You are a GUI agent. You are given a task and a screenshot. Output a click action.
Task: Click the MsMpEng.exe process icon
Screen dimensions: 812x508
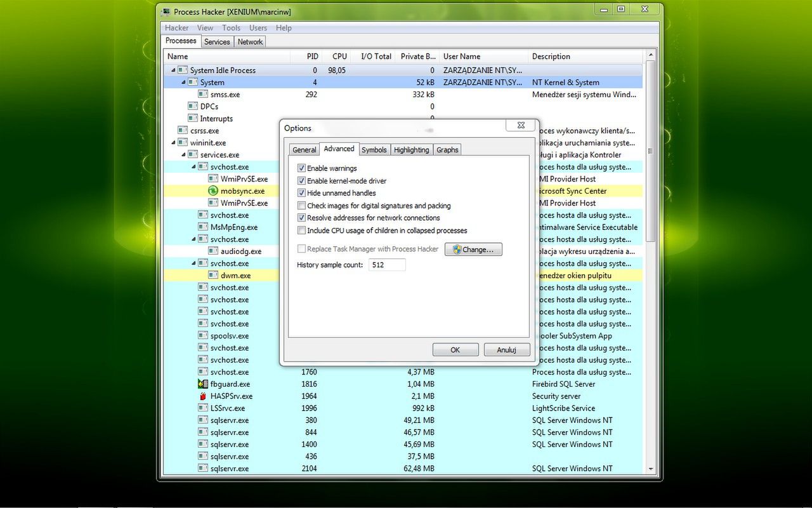coord(203,227)
